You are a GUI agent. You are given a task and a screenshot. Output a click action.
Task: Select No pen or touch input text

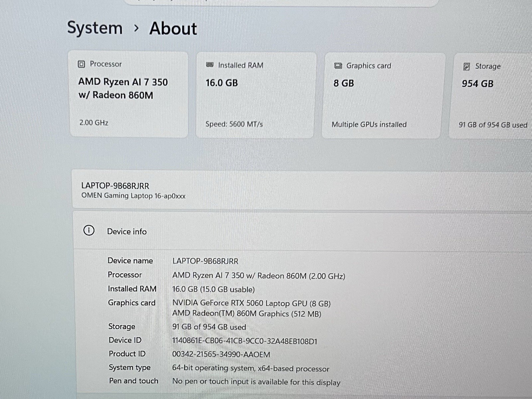tap(256, 382)
